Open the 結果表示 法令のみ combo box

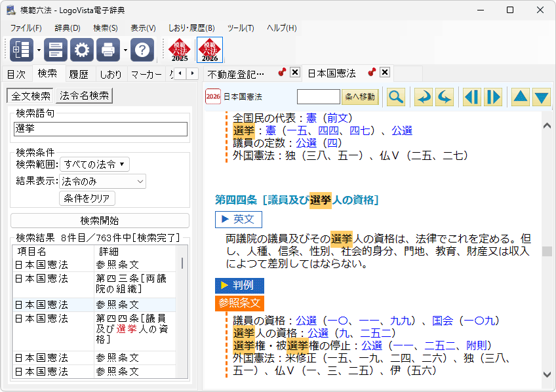tap(103, 182)
